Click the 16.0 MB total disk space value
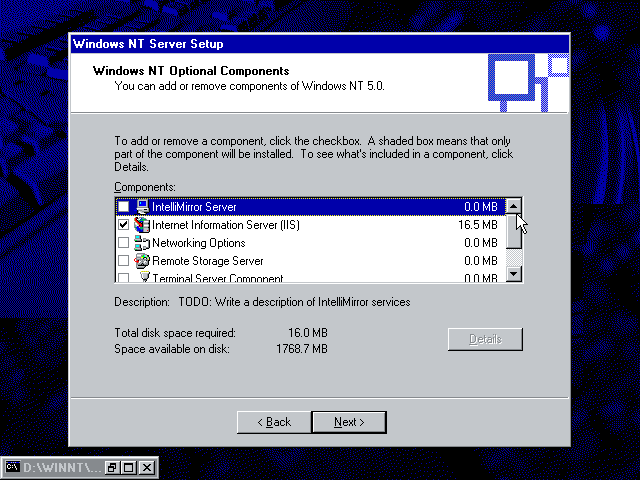Screen dimensions: 640x480 (308, 333)
